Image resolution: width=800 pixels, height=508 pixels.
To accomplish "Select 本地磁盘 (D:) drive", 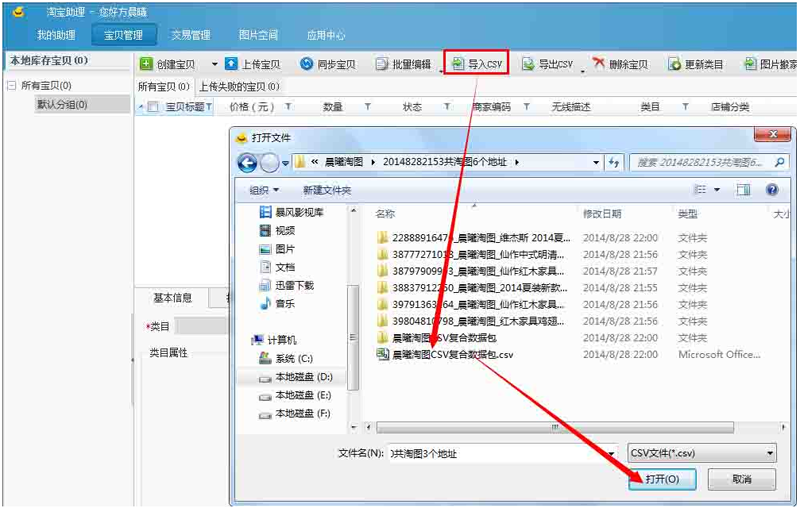I will (x=296, y=377).
